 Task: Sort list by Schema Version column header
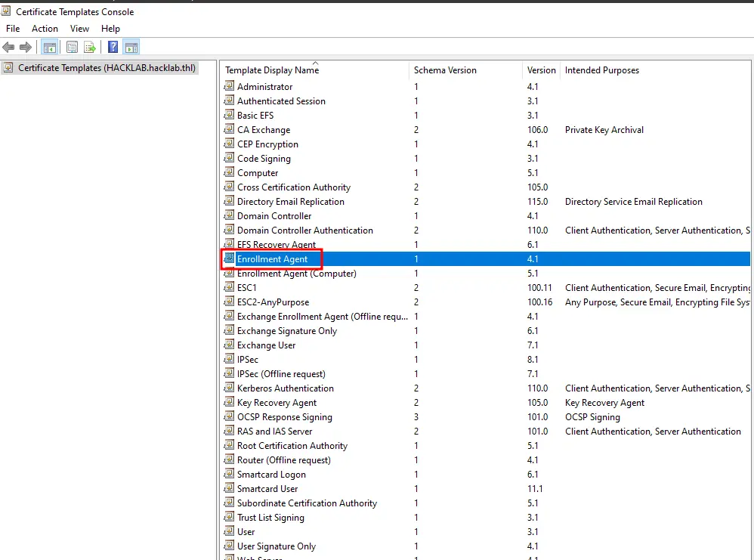click(445, 70)
